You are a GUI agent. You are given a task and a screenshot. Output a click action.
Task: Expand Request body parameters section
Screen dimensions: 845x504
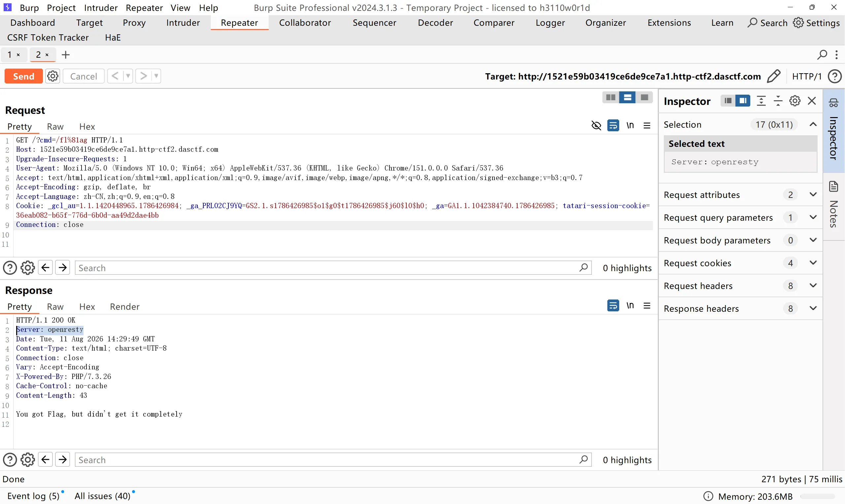[813, 240]
